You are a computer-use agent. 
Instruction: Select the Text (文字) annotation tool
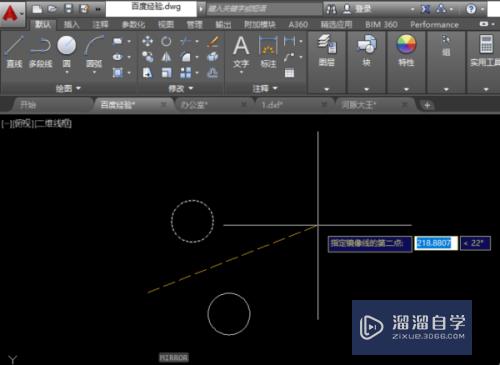coord(241,52)
